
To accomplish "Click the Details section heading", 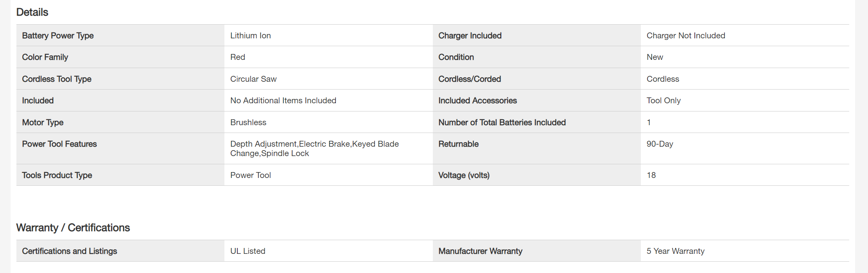I will (32, 12).
